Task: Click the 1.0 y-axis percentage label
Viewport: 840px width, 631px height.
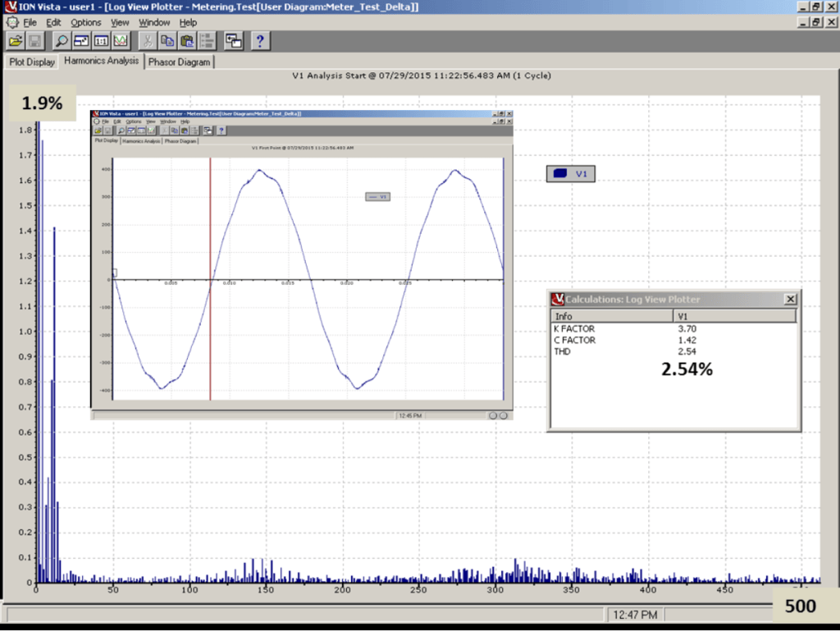Action: 25,332
